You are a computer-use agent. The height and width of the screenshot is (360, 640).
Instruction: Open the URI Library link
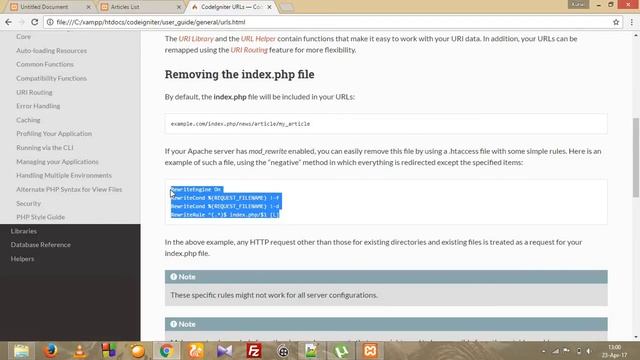pos(196,38)
